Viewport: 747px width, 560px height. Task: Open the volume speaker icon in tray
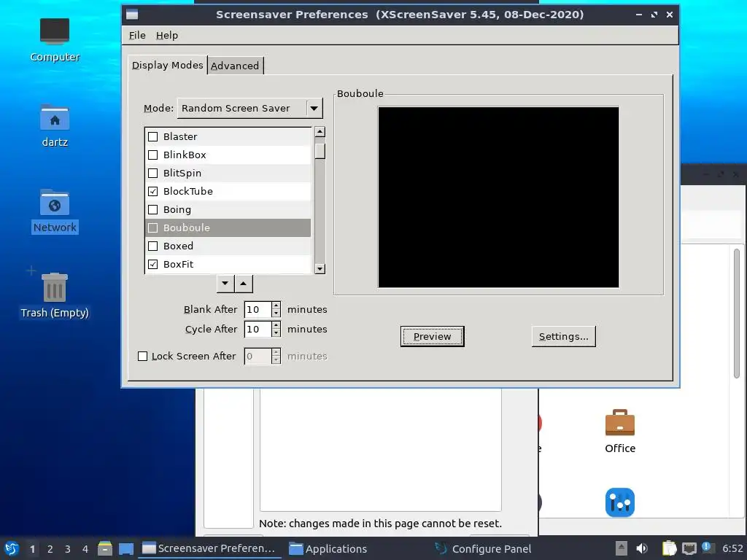click(x=642, y=548)
